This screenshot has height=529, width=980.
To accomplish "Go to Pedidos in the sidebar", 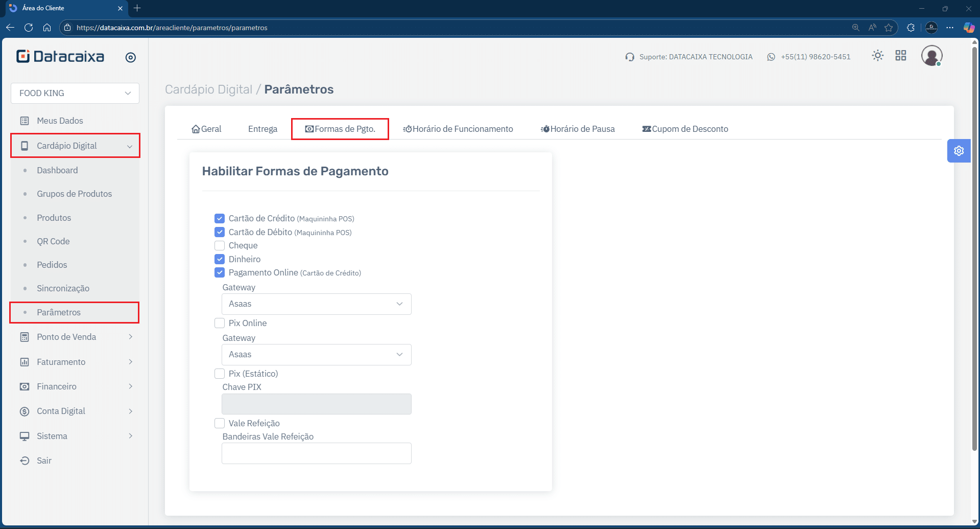I will point(52,265).
